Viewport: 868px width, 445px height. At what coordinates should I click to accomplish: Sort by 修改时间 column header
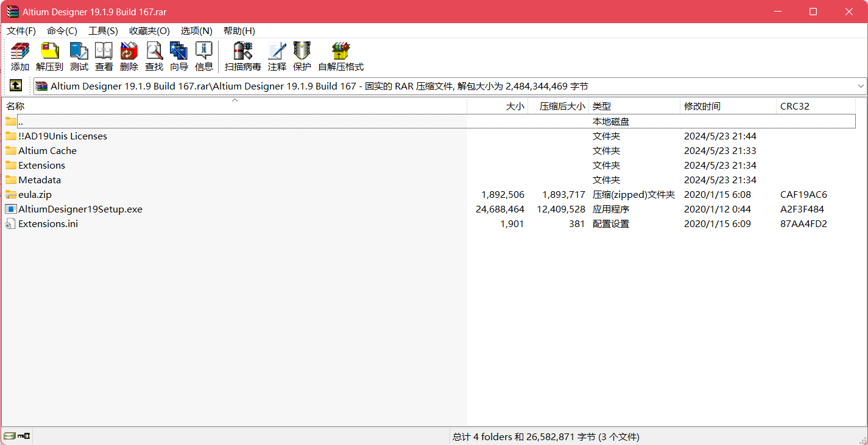pos(728,106)
